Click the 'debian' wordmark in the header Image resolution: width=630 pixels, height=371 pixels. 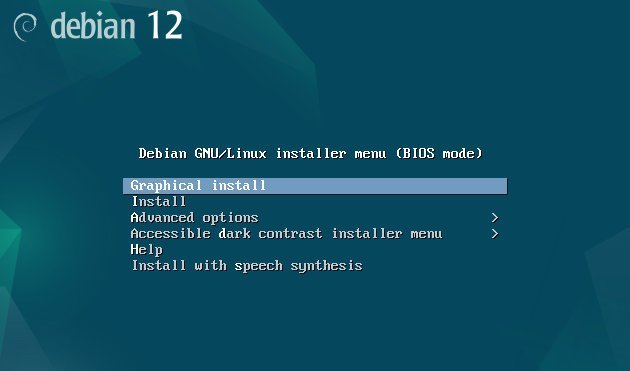point(93,25)
